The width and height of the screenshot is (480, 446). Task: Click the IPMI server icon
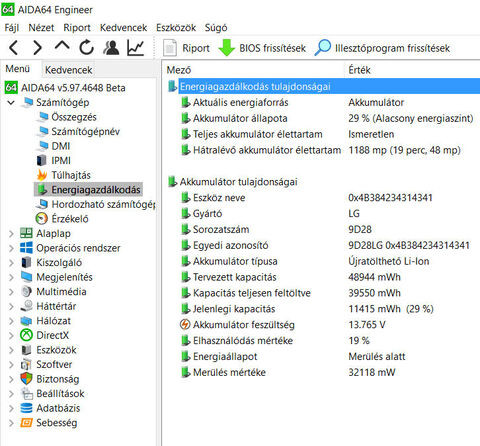[x=42, y=160]
